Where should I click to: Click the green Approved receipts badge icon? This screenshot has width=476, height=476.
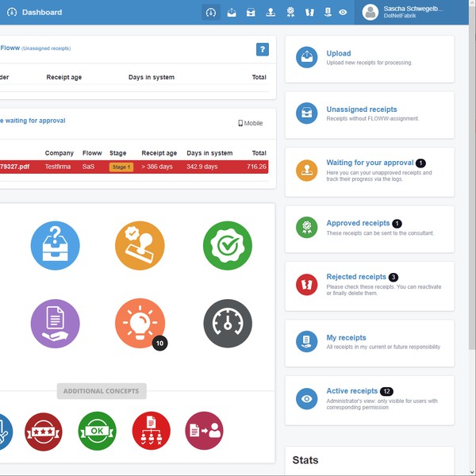pos(306,228)
